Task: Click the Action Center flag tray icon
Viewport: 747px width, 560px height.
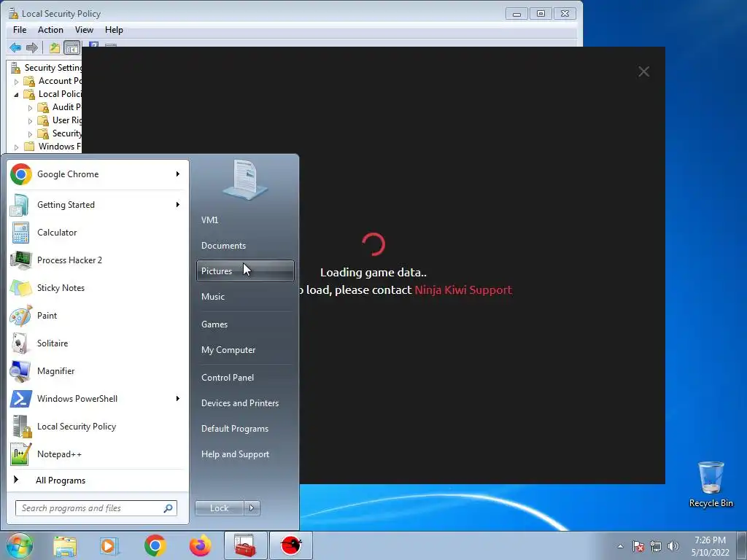Action: coord(638,546)
